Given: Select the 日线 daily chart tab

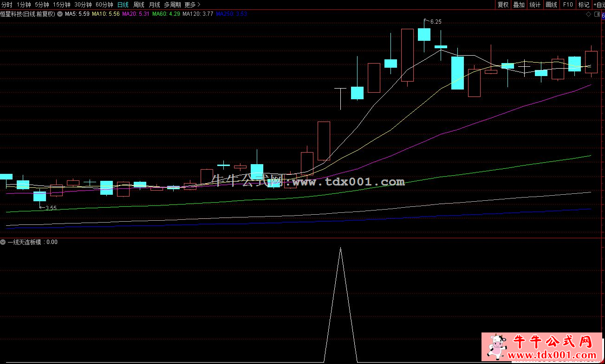Looking at the screenshot, I should 123,5.
